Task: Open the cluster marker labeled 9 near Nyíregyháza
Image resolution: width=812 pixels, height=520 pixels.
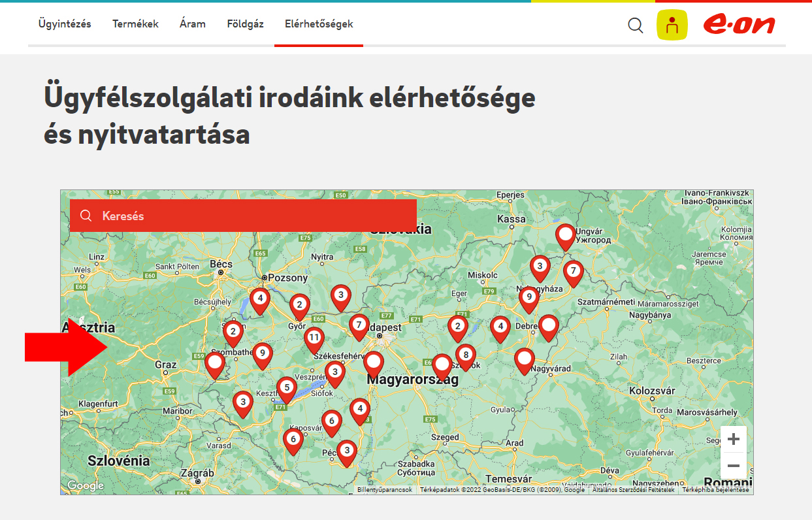Action: point(528,297)
